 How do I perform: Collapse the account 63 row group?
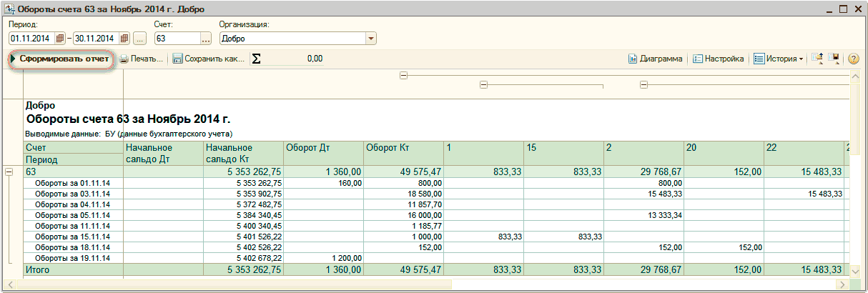click(x=9, y=172)
